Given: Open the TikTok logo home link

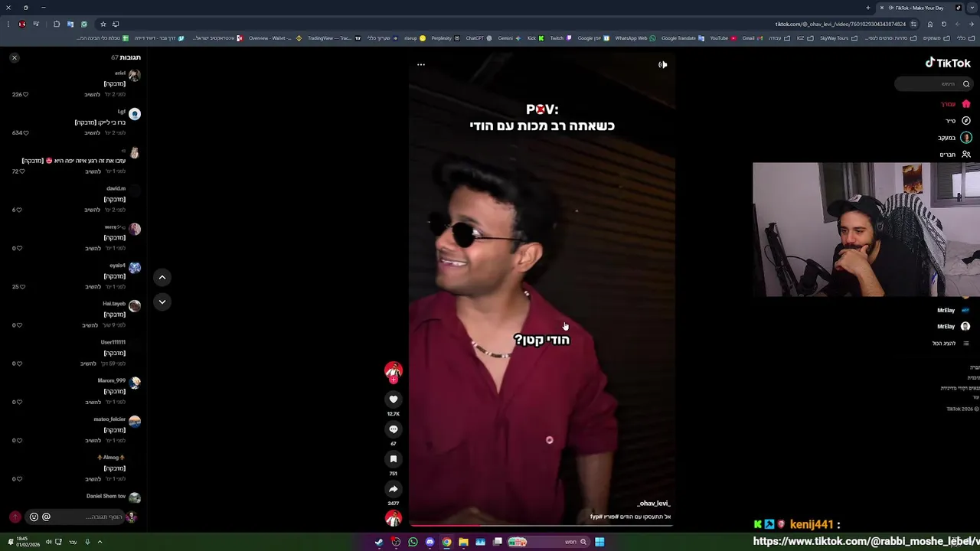Looking at the screenshot, I should [948, 64].
